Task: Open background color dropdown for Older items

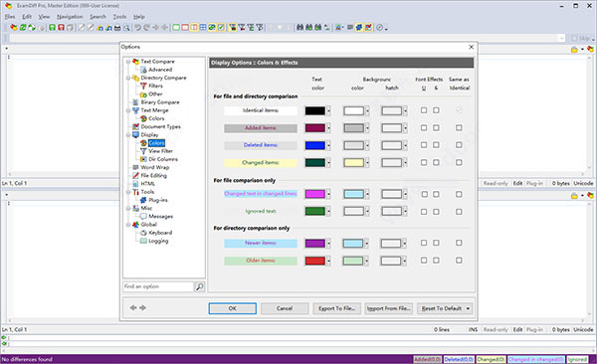Action: point(366,261)
